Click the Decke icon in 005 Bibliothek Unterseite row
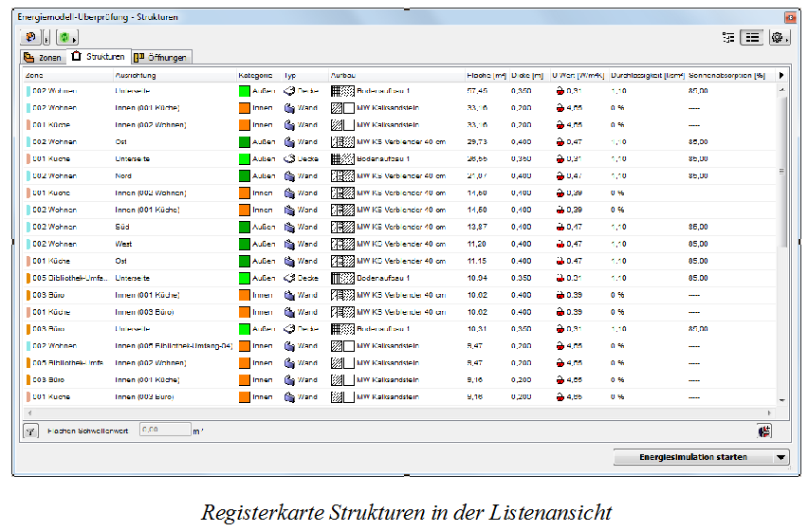 [289, 279]
